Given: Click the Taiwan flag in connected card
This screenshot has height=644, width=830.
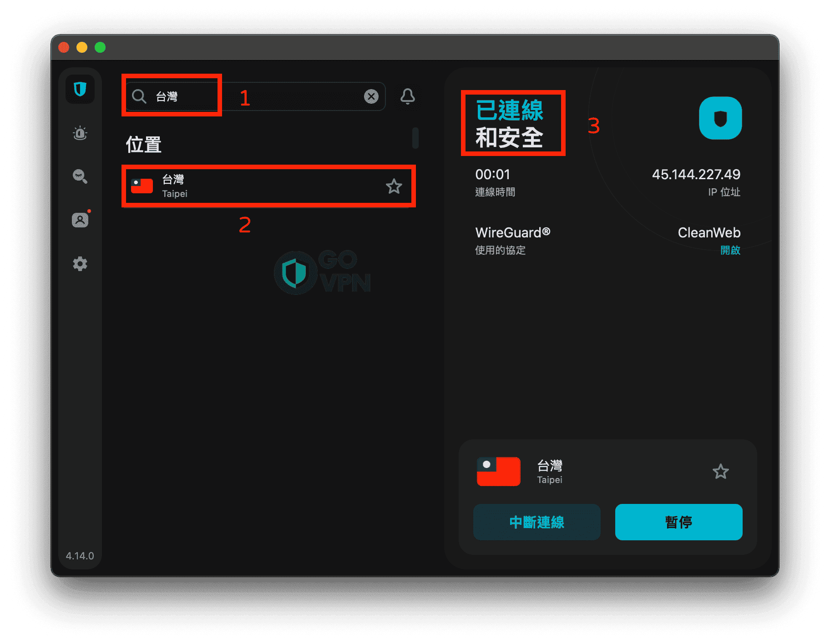Looking at the screenshot, I should coord(498,472).
